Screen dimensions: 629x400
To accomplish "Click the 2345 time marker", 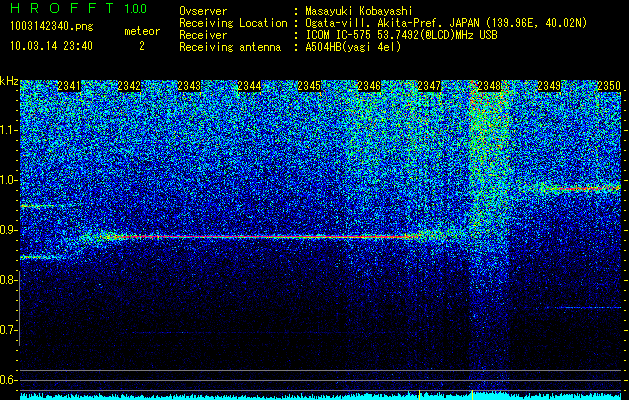I will pyautogui.click(x=309, y=86).
